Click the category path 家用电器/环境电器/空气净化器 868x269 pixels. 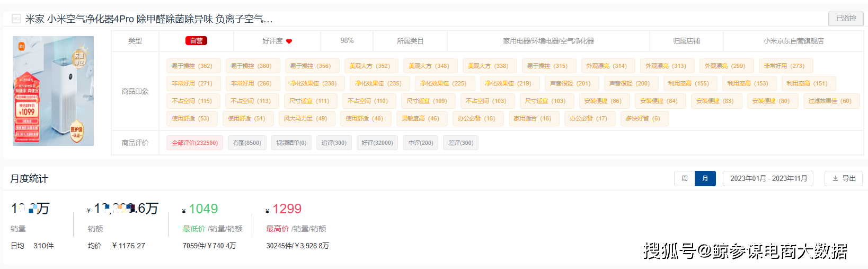point(548,41)
